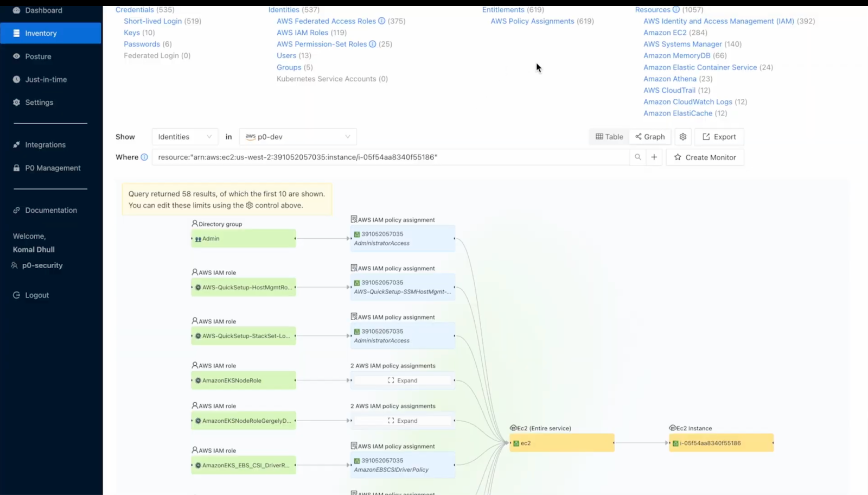Select AmazonEKSNodeRole node
Image resolution: width=868 pixels, height=495 pixels.
(244, 380)
